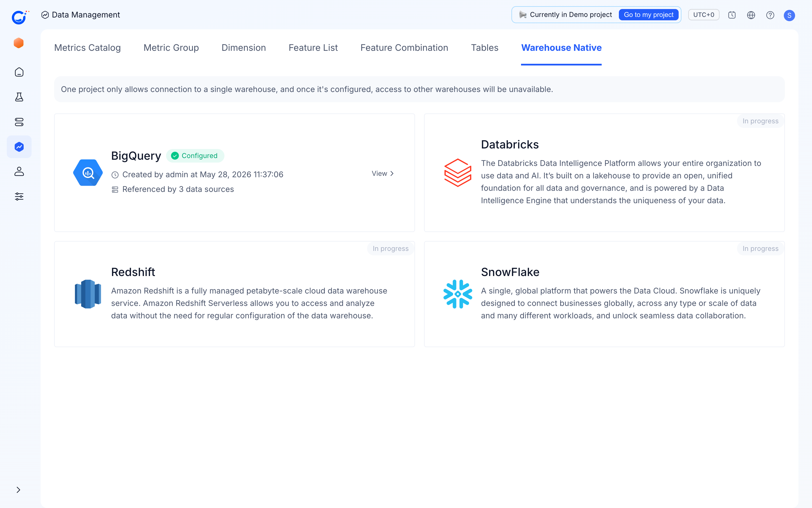This screenshot has width=812, height=508.
Task: Click the SnowFlake card title
Action: (x=510, y=272)
